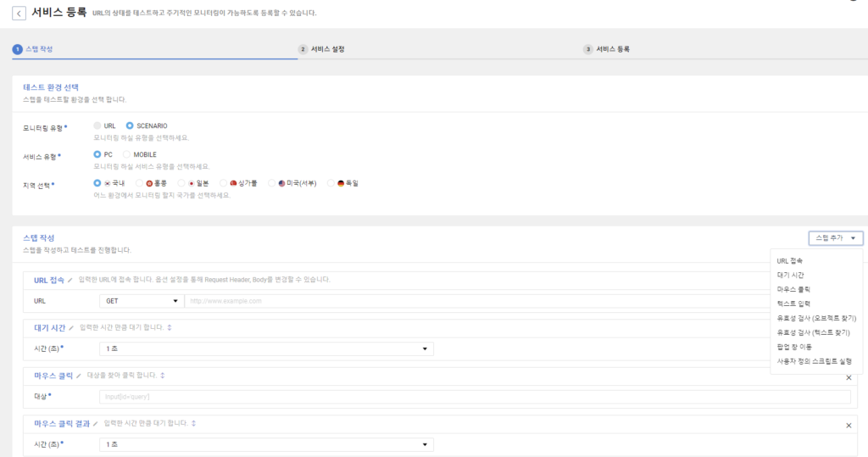Click the reorder arrows in 마우스 클릭 결과 step
The height and width of the screenshot is (457, 868).
193,423
